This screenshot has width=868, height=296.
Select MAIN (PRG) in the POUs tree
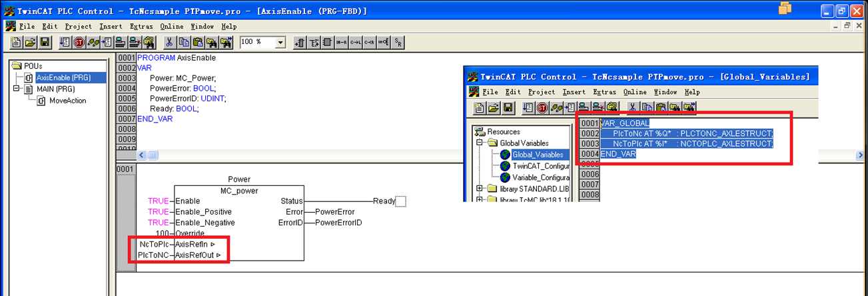pyautogui.click(x=55, y=89)
